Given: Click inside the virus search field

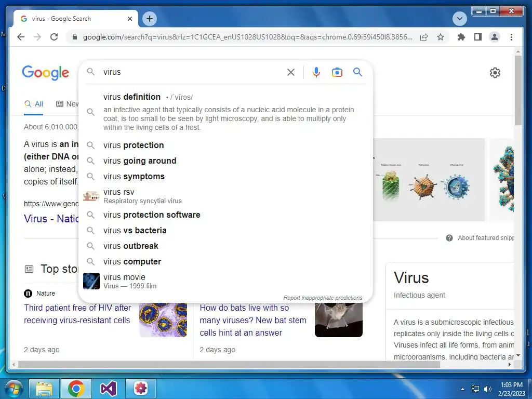Looking at the screenshot, I should [x=193, y=72].
